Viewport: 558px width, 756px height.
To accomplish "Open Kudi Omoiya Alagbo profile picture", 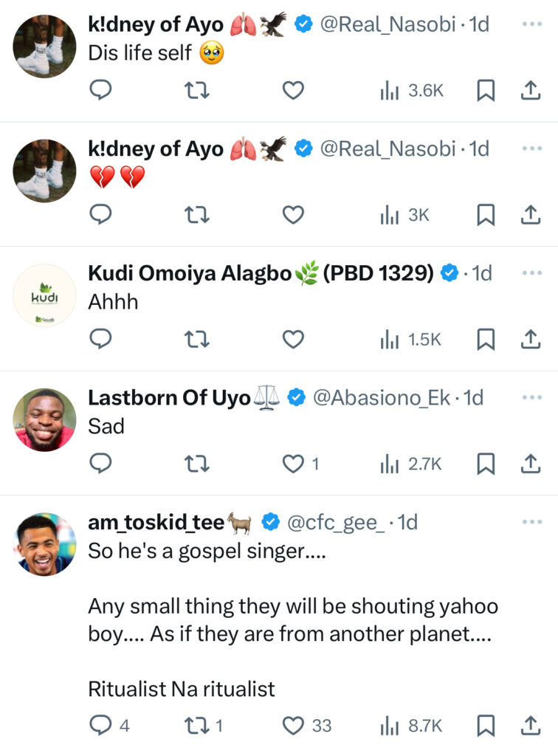I will pos(44,295).
